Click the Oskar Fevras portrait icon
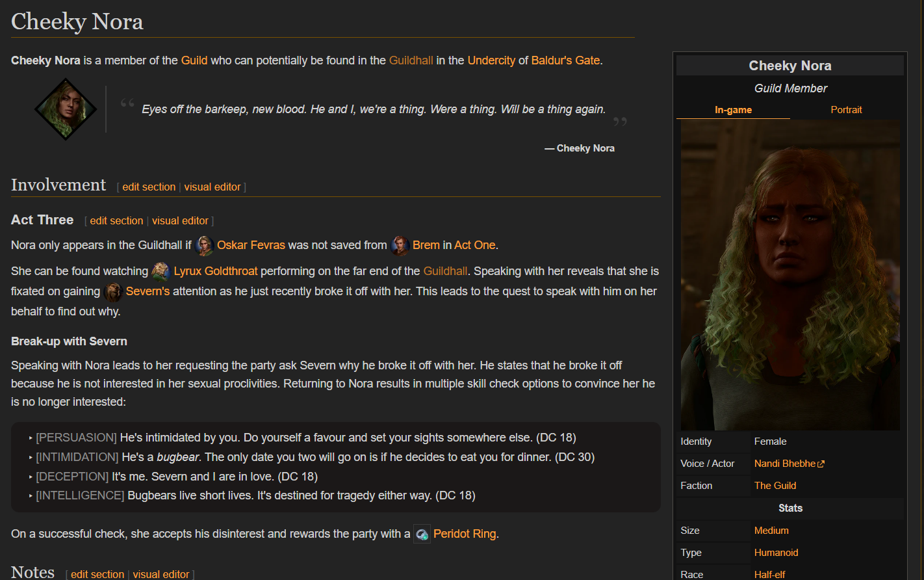Screen dimensions: 924x580 tap(205, 246)
